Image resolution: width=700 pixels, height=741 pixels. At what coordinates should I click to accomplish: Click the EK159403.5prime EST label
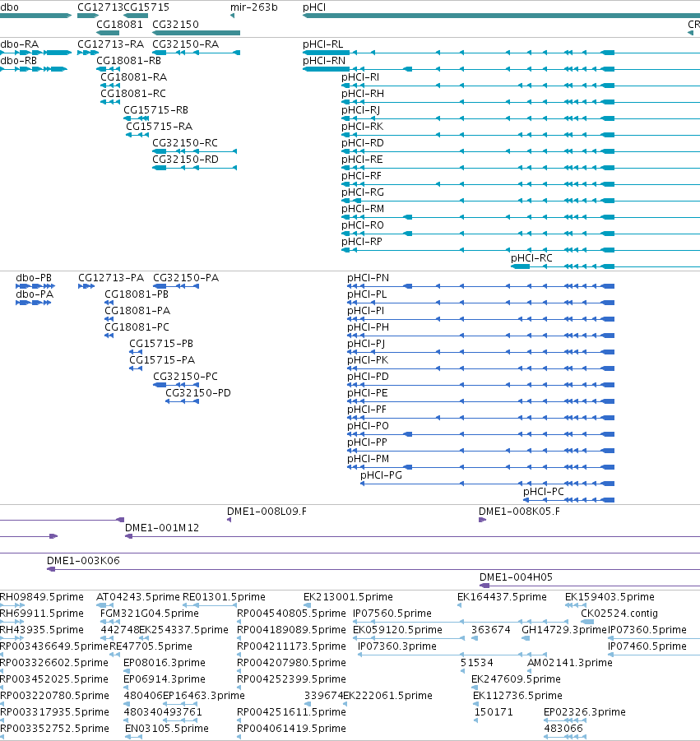click(610, 597)
